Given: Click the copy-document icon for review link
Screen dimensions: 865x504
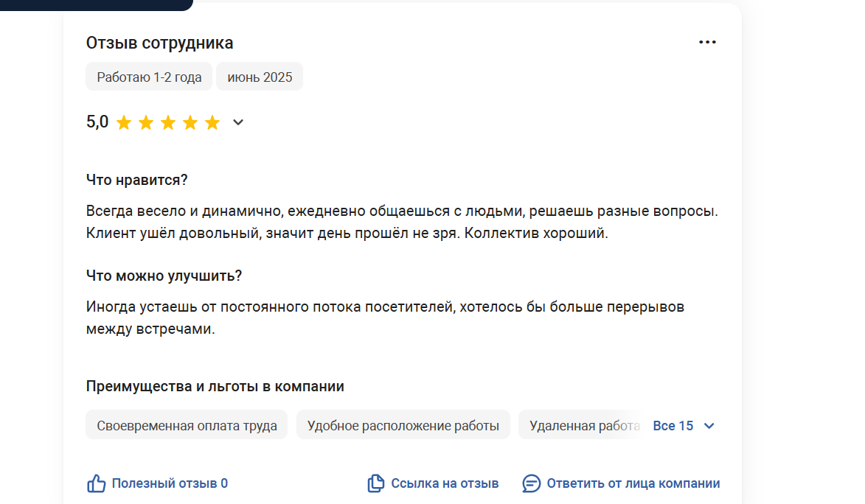Looking at the screenshot, I should pos(376,484).
